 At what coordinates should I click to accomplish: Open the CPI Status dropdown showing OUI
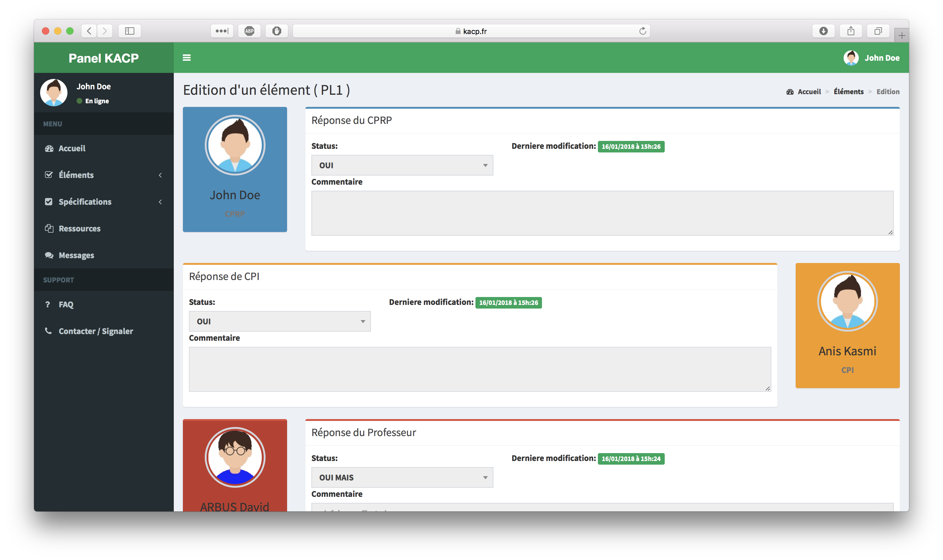(x=280, y=322)
